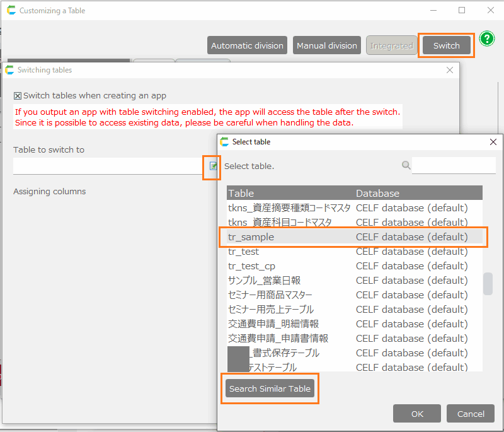Image resolution: width=504 pixels, height=432 pixels.
Task: Click the Table to switch to field
Action: click(x=107, y=166)
